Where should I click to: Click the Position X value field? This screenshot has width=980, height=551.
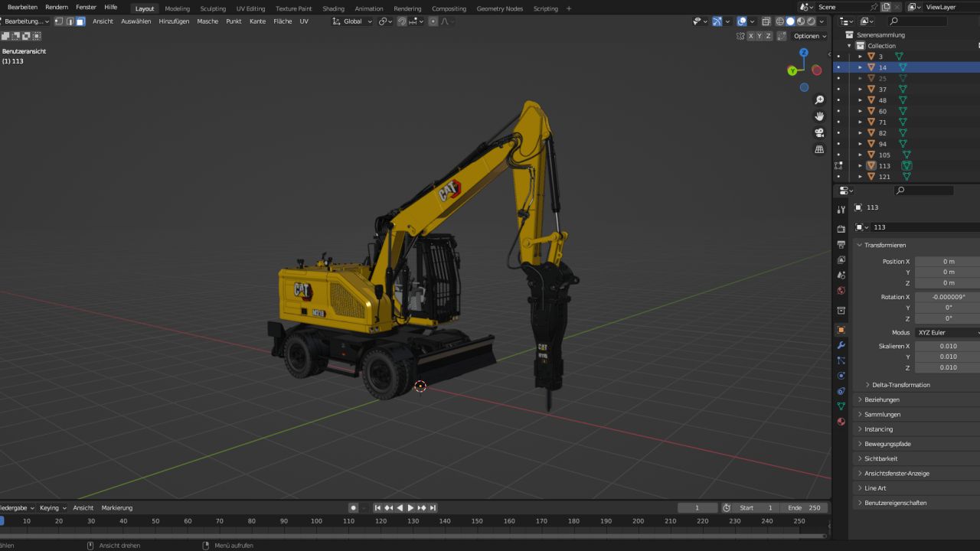click(x=948, y=262)
